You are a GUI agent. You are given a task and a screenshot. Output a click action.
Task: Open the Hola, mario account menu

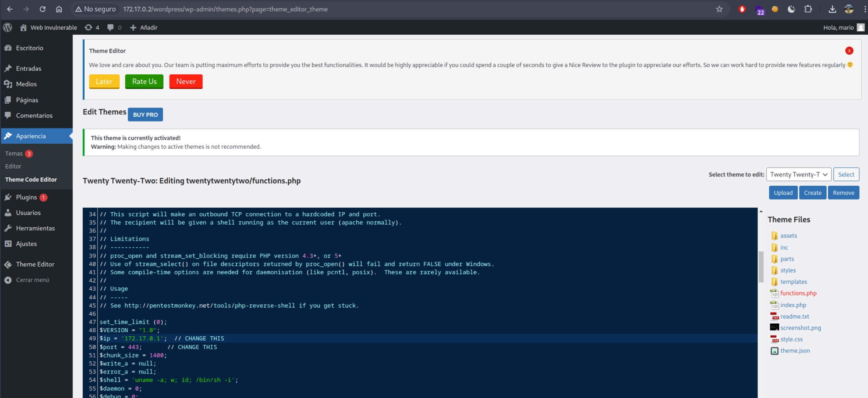click(844, 27)
